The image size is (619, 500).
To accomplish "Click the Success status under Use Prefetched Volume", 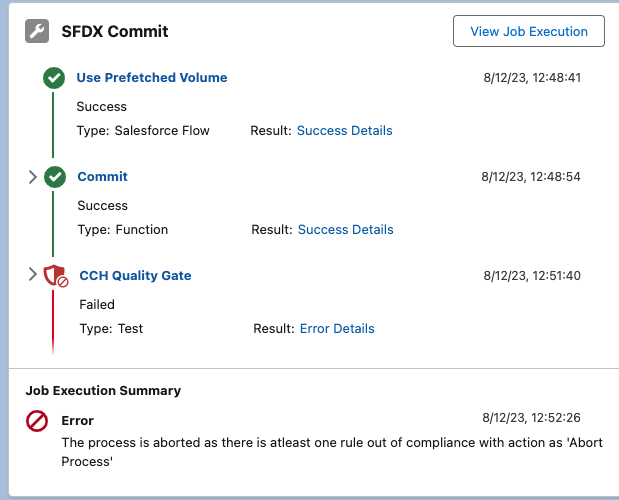I will tap(101, 107).
